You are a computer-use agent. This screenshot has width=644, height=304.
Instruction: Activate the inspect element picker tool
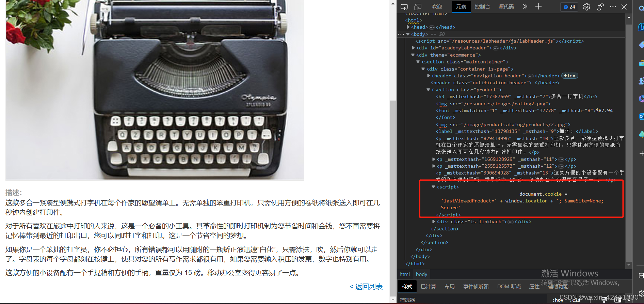click(x=404, y=7)
